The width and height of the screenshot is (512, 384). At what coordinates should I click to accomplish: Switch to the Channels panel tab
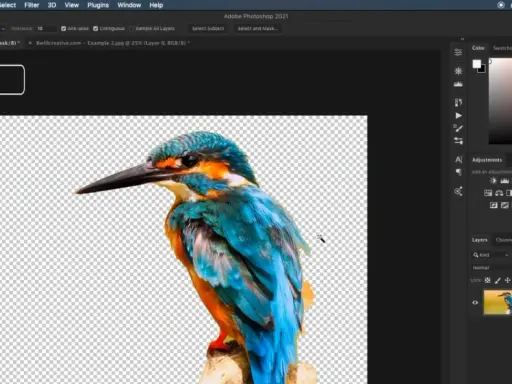[503, 240]
